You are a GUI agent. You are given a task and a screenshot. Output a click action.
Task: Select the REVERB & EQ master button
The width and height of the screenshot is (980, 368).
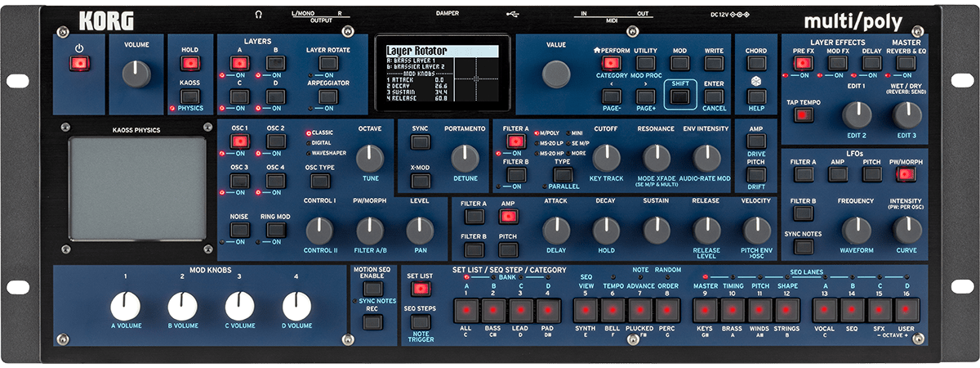click(x=906, y=62)
